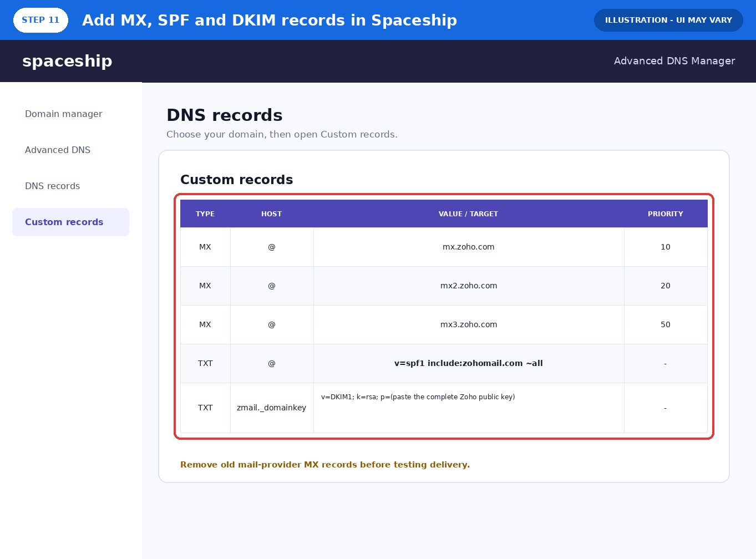This screenshot has width=756, height=559.
Task: Click TXT type cell of SPF row
Action: click(205, 363)
